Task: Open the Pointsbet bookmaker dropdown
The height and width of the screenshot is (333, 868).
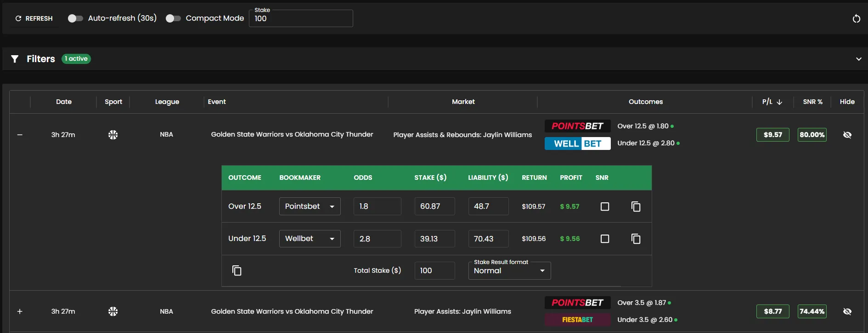Action: click(x=310, y=207)
